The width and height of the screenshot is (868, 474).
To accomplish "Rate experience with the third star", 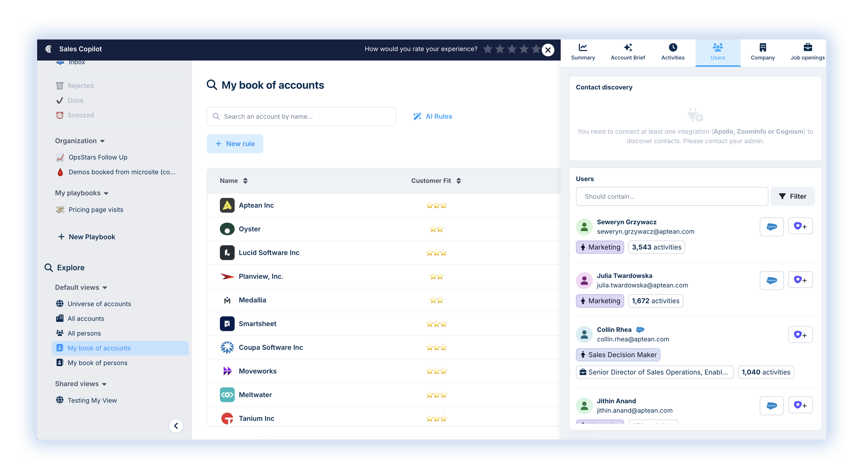I will 512,49.
